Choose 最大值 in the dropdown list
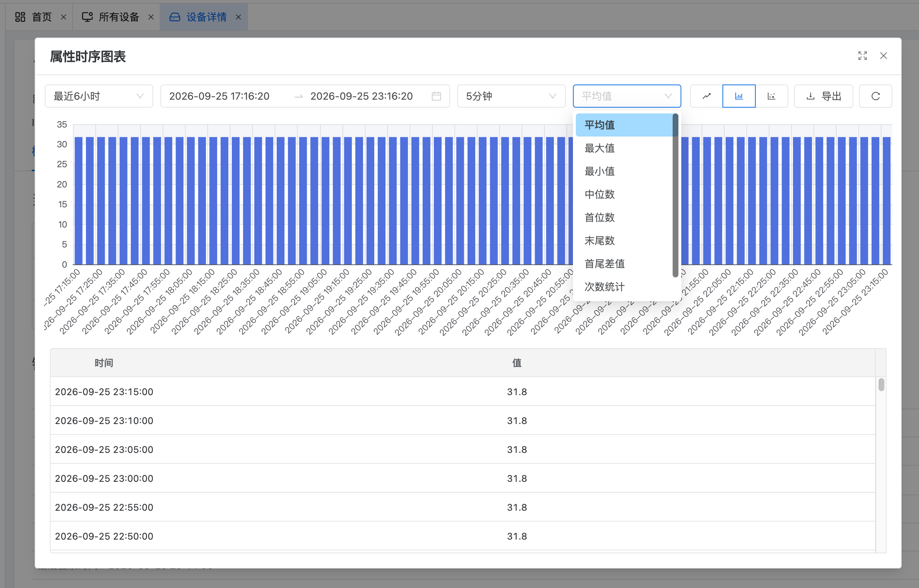 tap(625, 148)
